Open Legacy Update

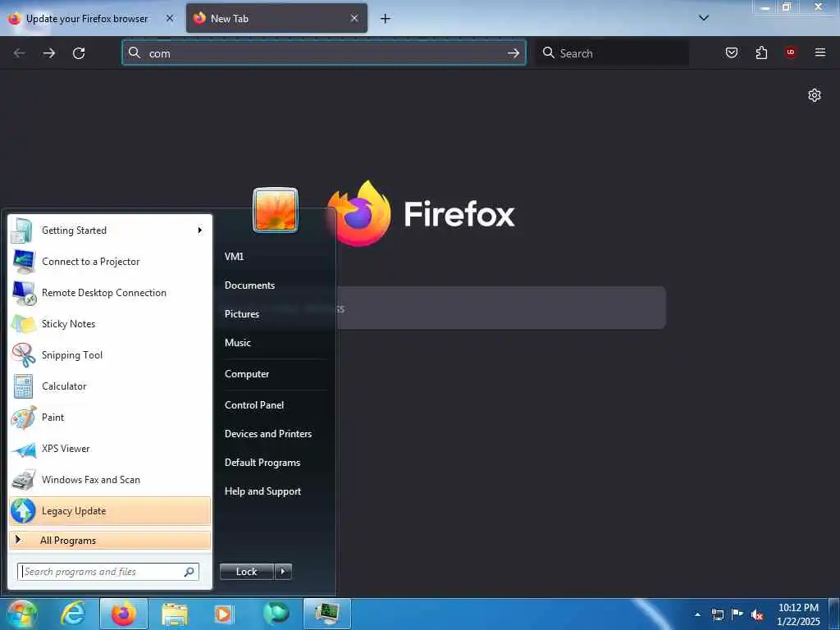point(111,511)
